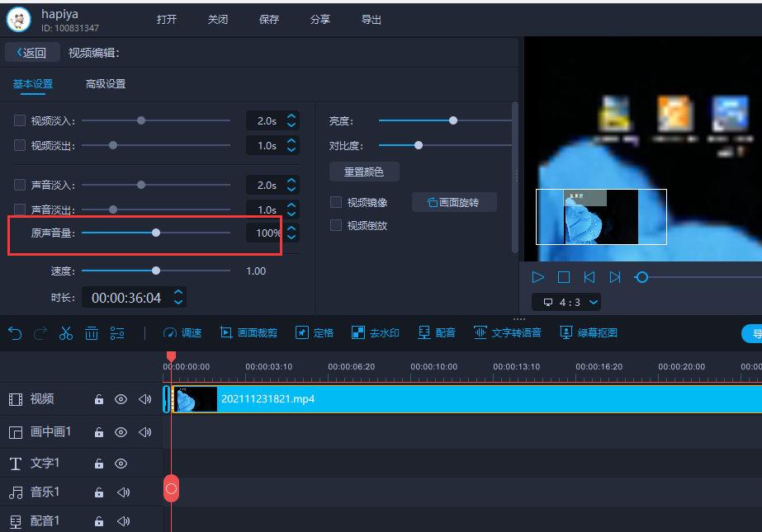The height and width of the screenshot is (532, 762).
Task: Click the scissors split tool
Action: pyautogui.click(x=65, y=332)
